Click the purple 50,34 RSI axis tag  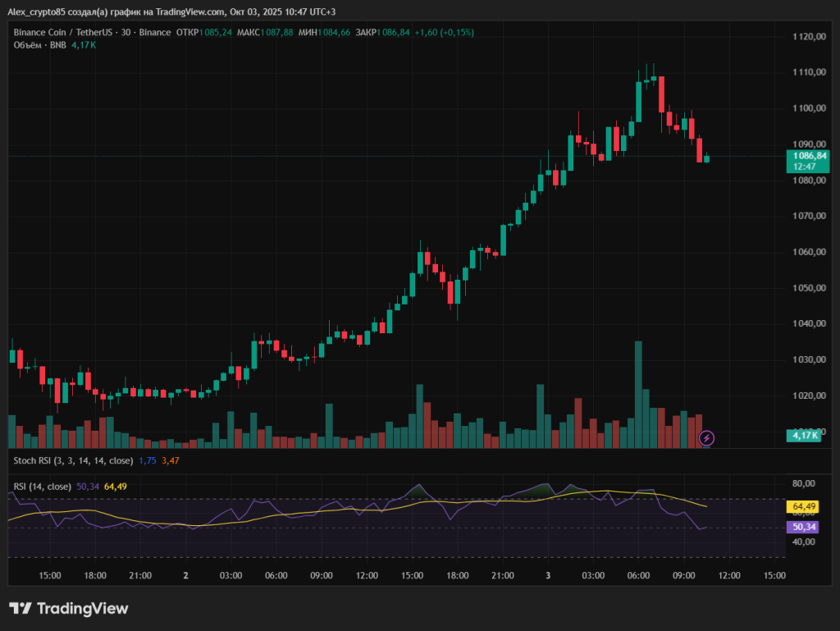pyautogui.click(x=804, y=527)
